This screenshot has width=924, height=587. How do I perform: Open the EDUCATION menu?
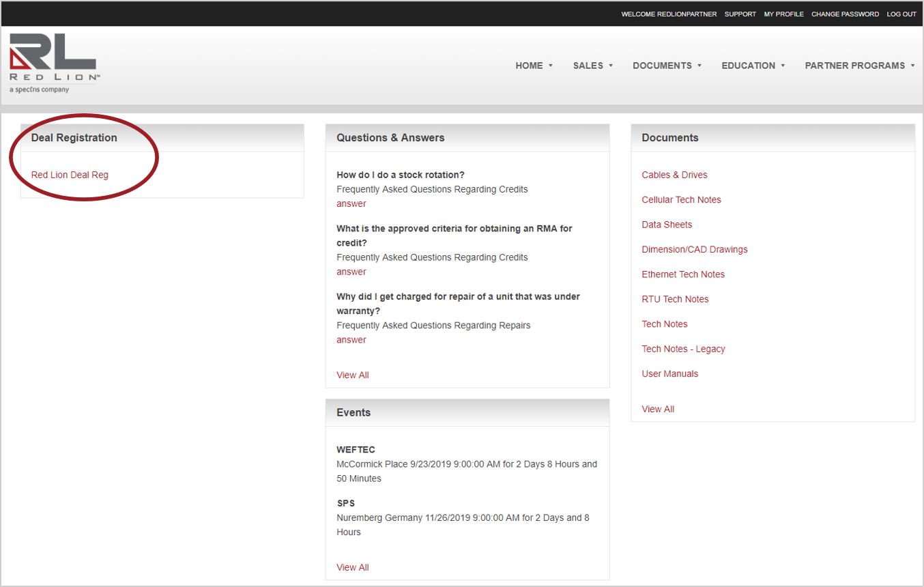click(753, 66)
